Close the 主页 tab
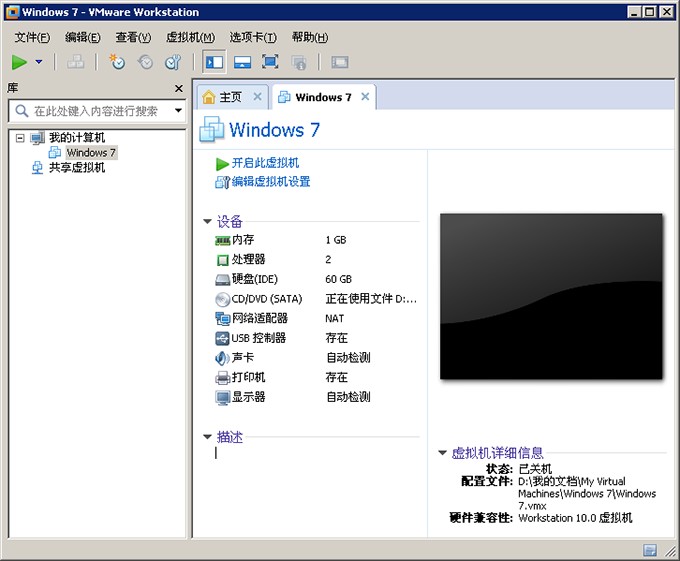Viewport: 680px width, 561px height. [258, 96]
